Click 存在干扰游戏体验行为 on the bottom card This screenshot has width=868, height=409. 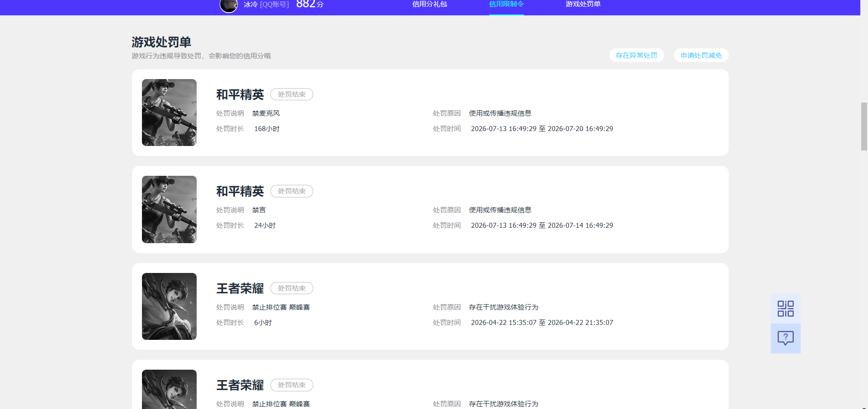[x=504, y=404]
